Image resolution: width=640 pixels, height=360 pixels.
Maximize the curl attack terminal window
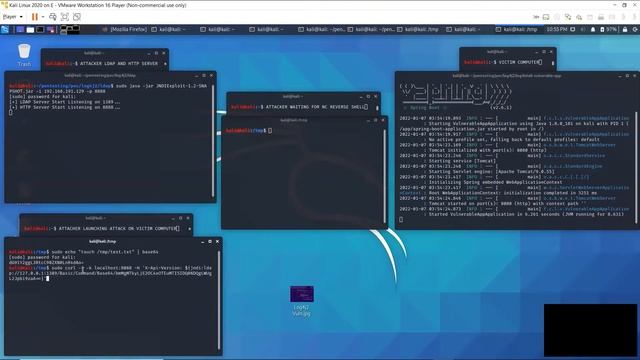[210, 242]
